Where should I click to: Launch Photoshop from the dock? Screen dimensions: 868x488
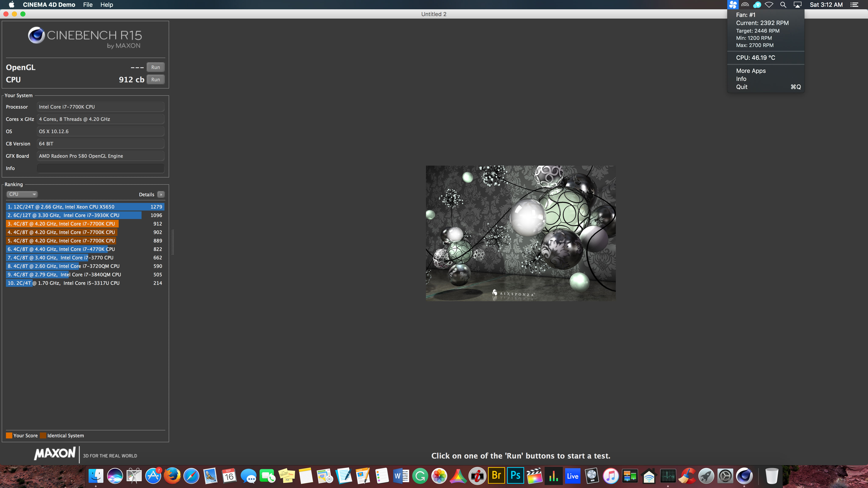click(516, 476)
